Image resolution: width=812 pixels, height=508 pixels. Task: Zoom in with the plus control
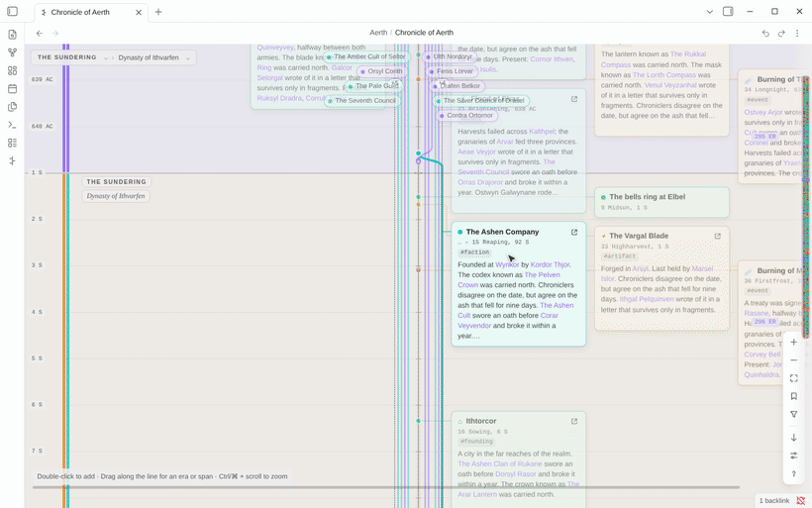point(794,343)
